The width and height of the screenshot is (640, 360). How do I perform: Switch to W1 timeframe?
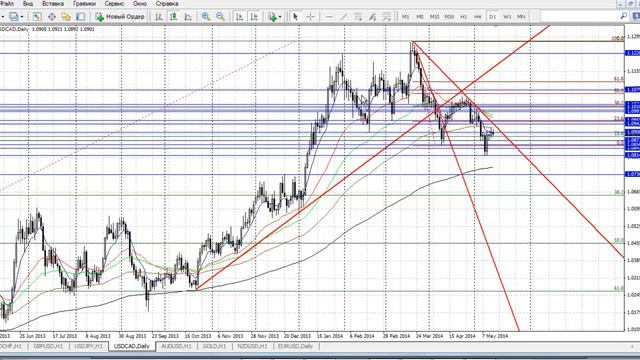pos(507,17)
